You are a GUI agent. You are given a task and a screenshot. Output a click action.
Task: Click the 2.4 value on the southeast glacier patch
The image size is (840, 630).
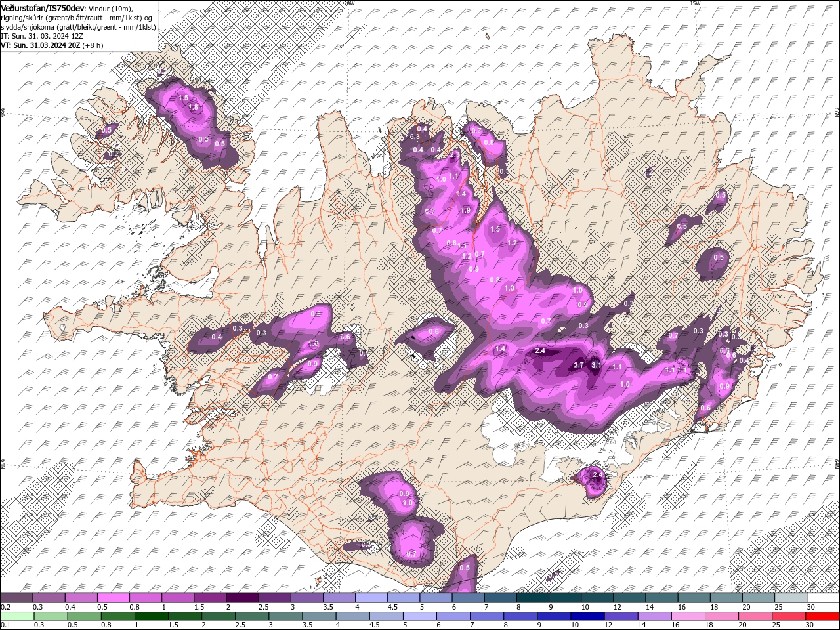tap(597, 474)
